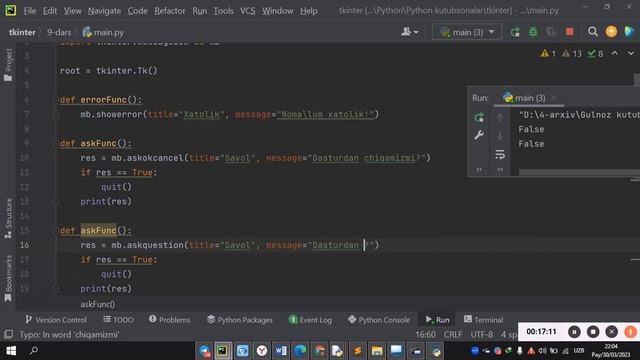Close the main (3) Run tab

553,98
